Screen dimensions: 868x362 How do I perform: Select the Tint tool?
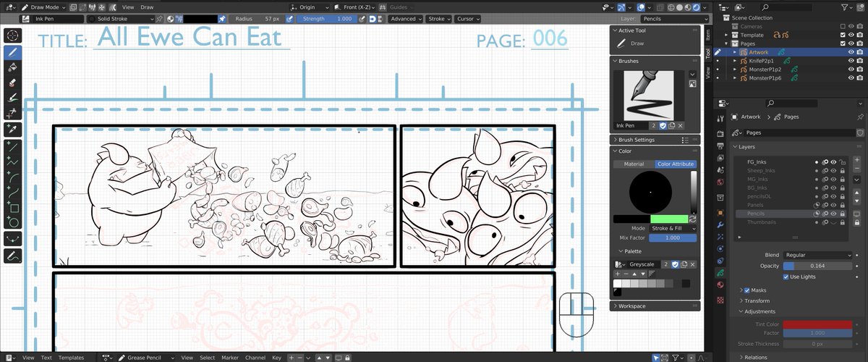[13, 98]
